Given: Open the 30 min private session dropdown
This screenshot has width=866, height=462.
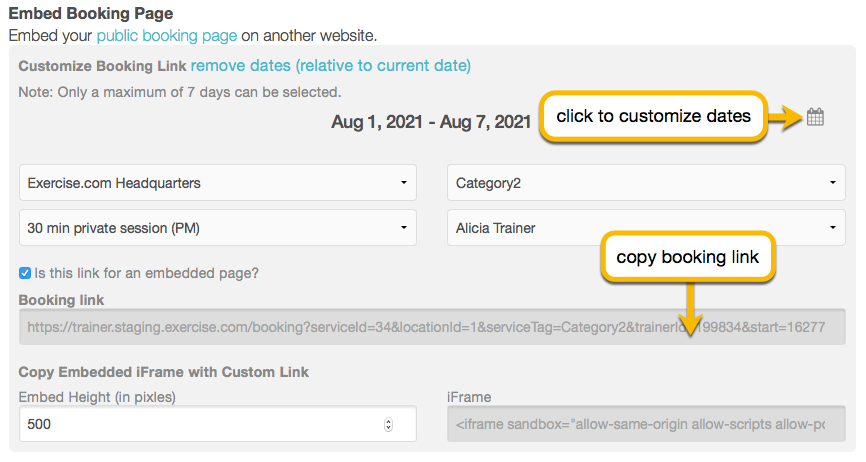Looking at the screenshot, I should (x=218, y=227).
